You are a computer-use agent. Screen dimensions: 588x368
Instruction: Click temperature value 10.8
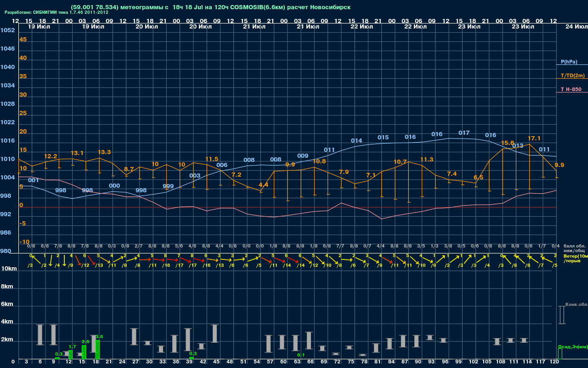tap(319, 161)
